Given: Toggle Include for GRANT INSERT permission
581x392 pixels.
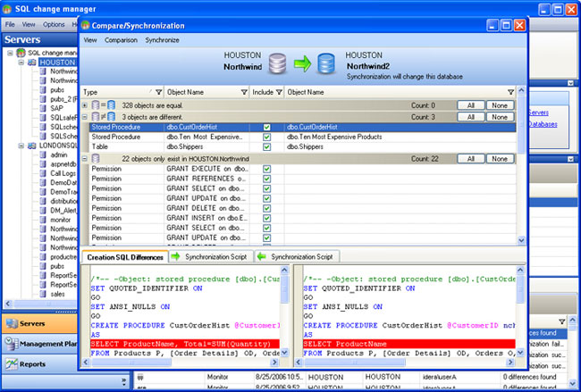Looking at the screenshot, I should [266, 219].
